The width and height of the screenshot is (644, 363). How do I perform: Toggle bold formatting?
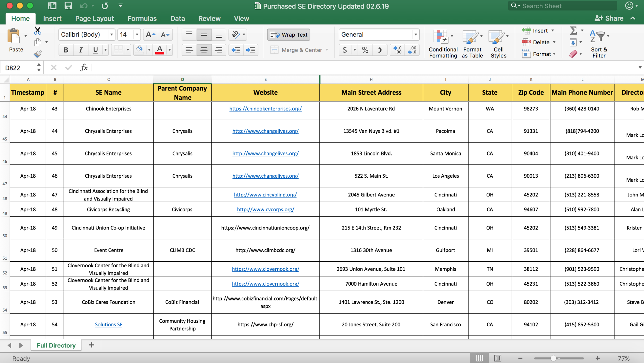point(66,50)
